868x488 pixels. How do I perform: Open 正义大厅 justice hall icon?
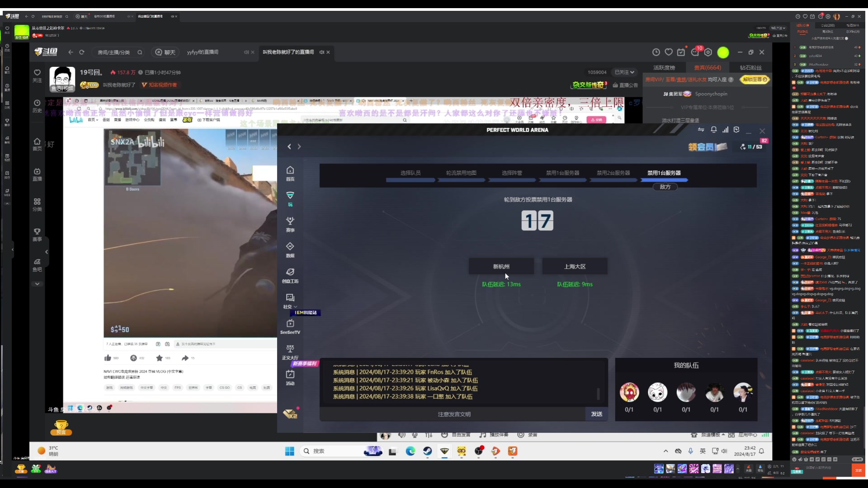tap(290, 352)
